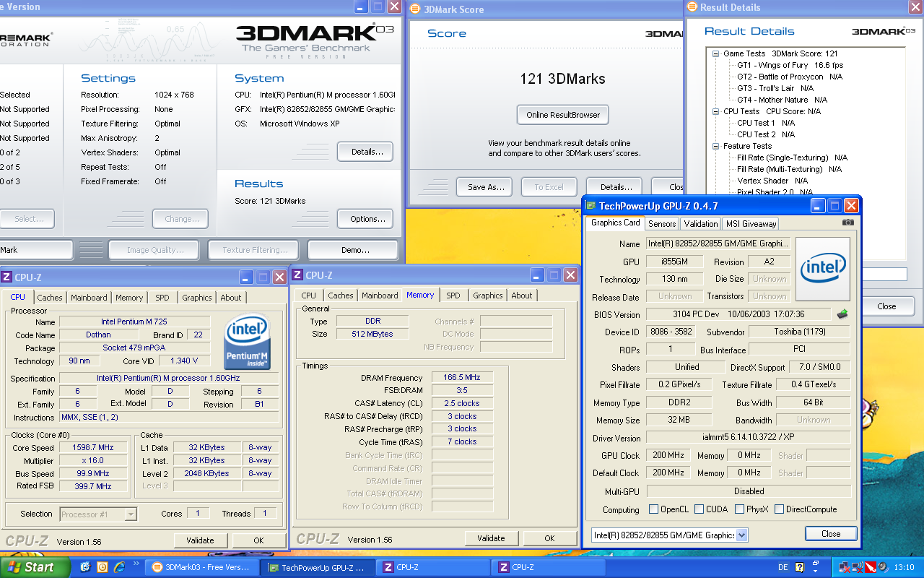Click Validate in left CPU-Z window
Viewport: 924px width, 578px height.
[x=200, y=540]
